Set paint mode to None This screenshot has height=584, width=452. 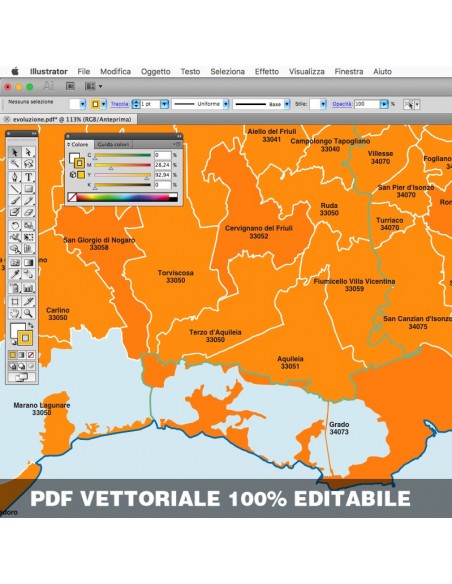[31, 355]
